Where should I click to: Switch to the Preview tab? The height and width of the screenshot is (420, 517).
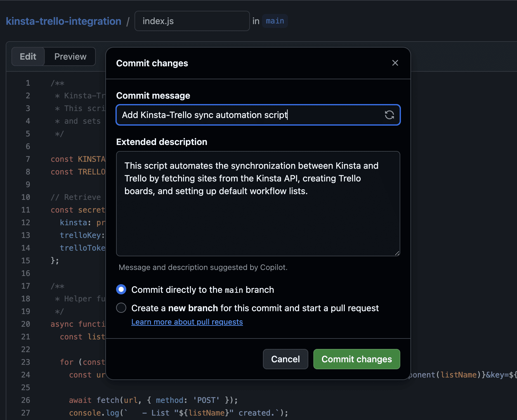pos(70,56)
